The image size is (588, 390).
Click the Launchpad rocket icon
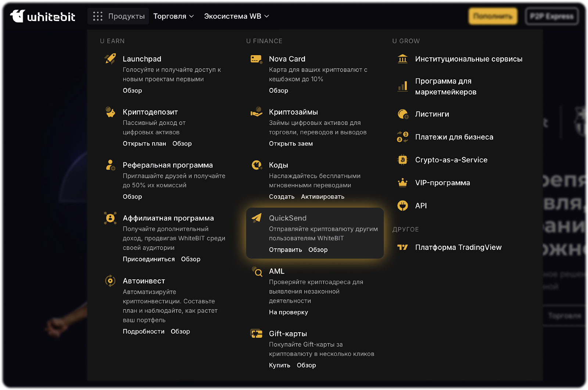(x=110, y=59)
